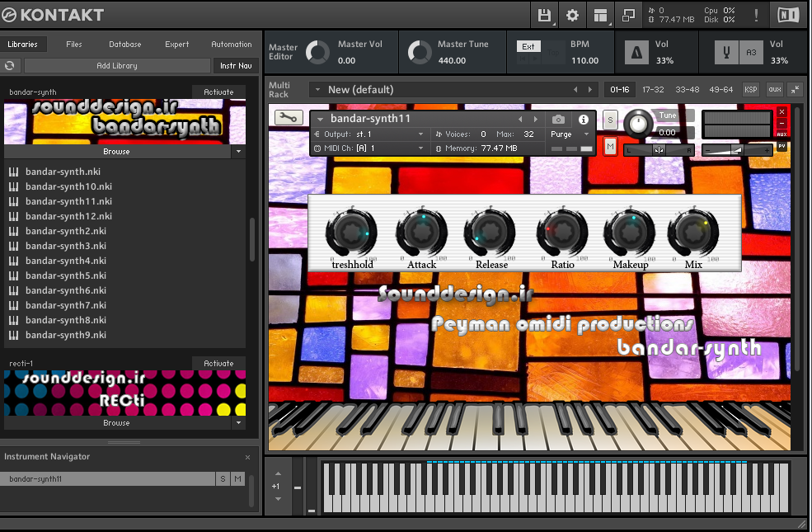This screenshot has width=812, height=532.
Task: Toggle the KSP multi script button
Action: (750, 89)
